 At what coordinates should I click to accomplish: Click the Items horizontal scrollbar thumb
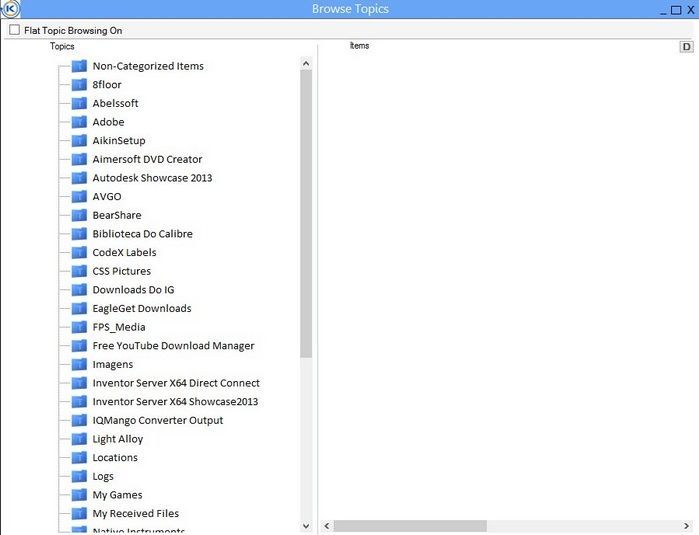pyautogui.click(x=410, y=526)
